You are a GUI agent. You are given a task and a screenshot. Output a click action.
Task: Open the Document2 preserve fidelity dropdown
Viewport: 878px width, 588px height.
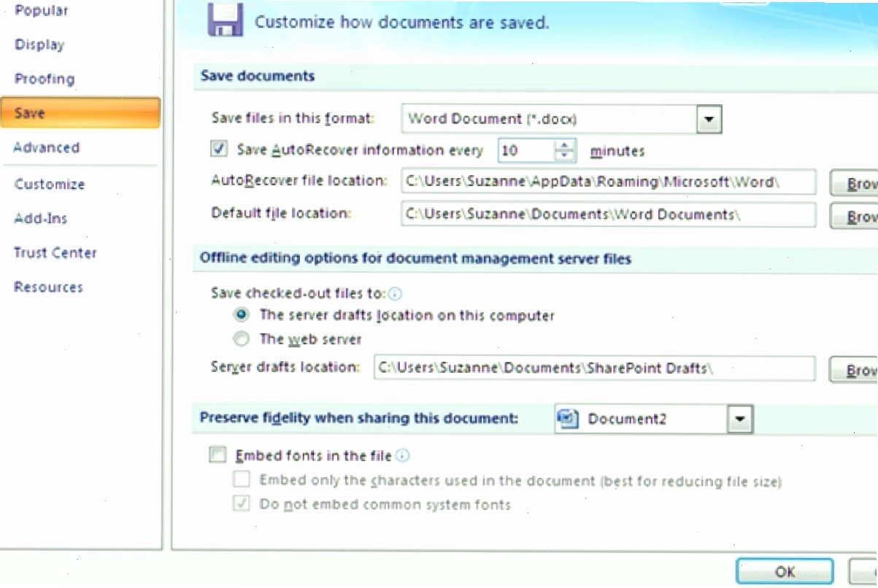[x=740, y=419]
